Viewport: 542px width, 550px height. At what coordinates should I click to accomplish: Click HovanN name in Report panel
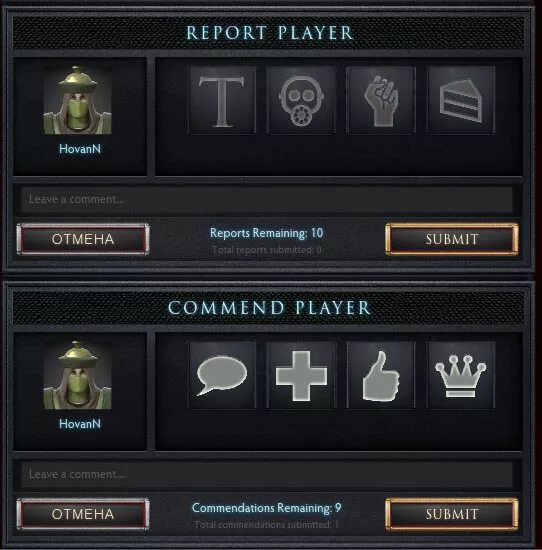[x=80, y=149]
